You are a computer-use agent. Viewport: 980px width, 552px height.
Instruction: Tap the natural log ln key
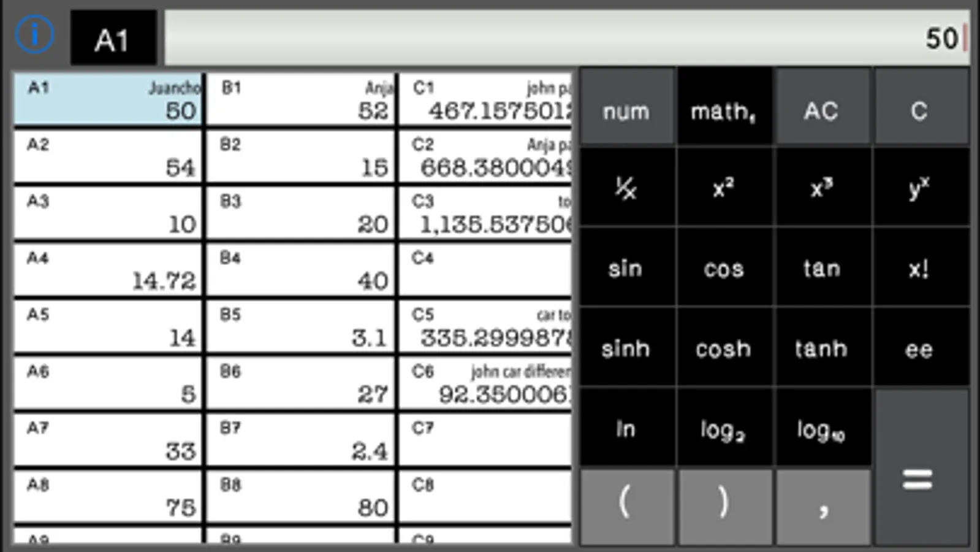pos(626,429)
